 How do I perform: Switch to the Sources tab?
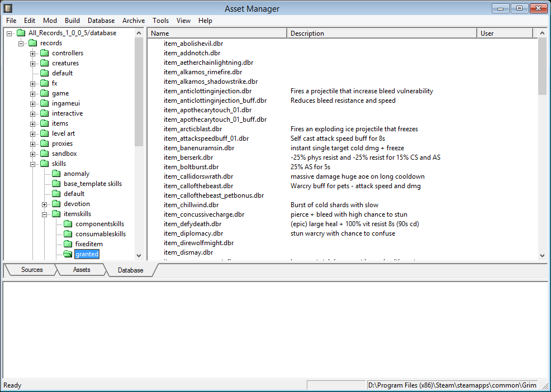[x=32, y=270]
